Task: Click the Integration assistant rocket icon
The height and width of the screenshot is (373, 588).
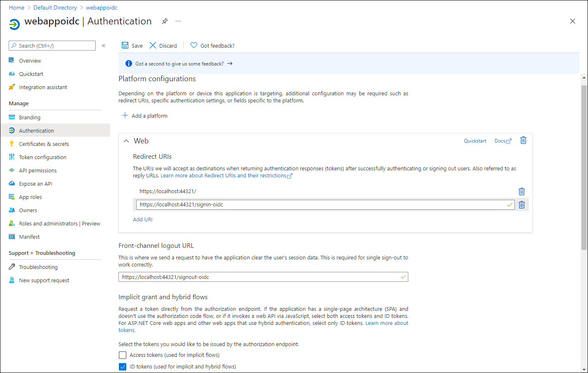Action: tap(12, 87)
